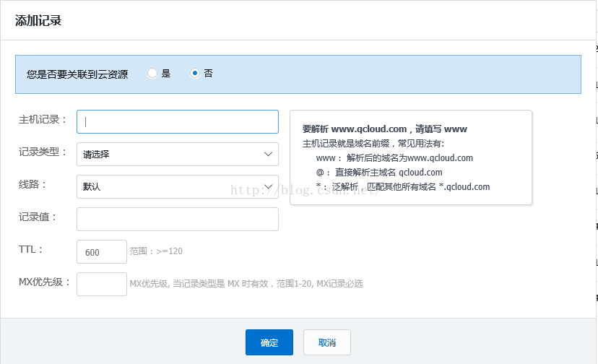Click the line 主机记录就是域名前缀

point(373,144)
